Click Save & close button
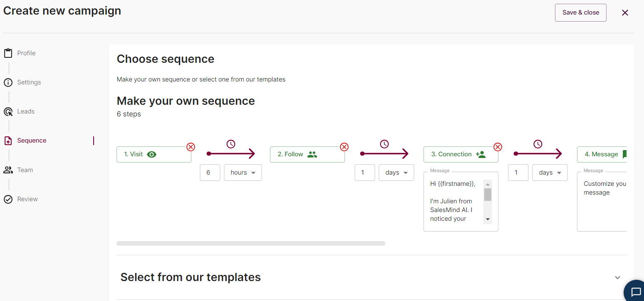Viewport: 644px width, 301px height. pos(581,12)
